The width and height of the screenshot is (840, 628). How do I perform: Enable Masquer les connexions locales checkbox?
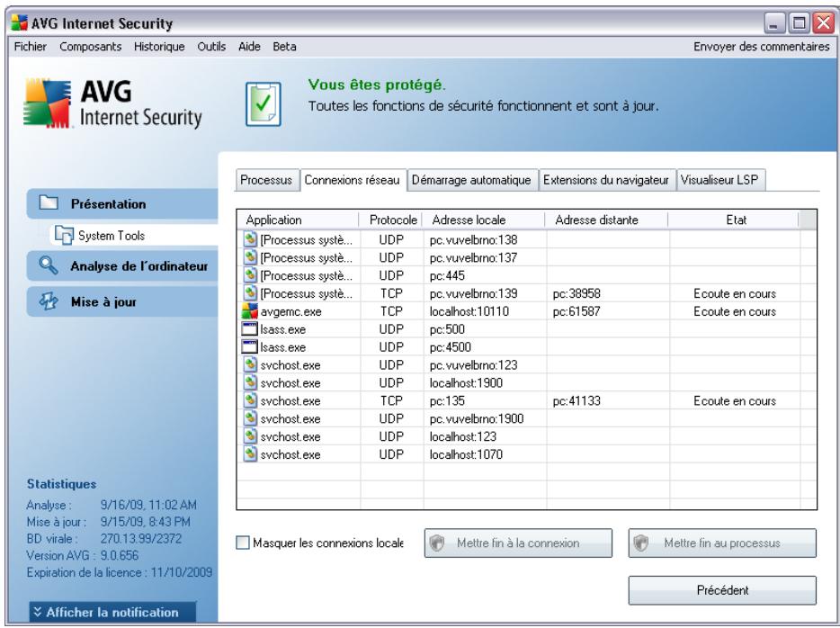(243, 543)
